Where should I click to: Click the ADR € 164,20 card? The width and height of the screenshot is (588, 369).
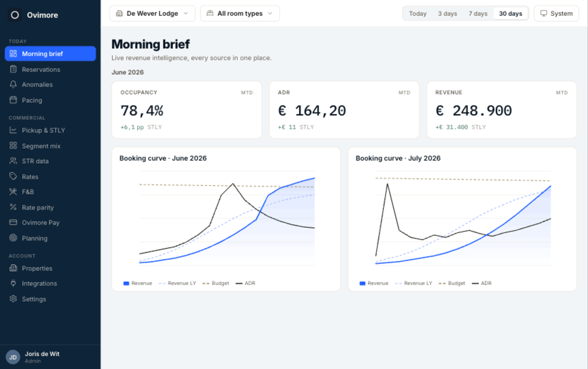(344, 110)
